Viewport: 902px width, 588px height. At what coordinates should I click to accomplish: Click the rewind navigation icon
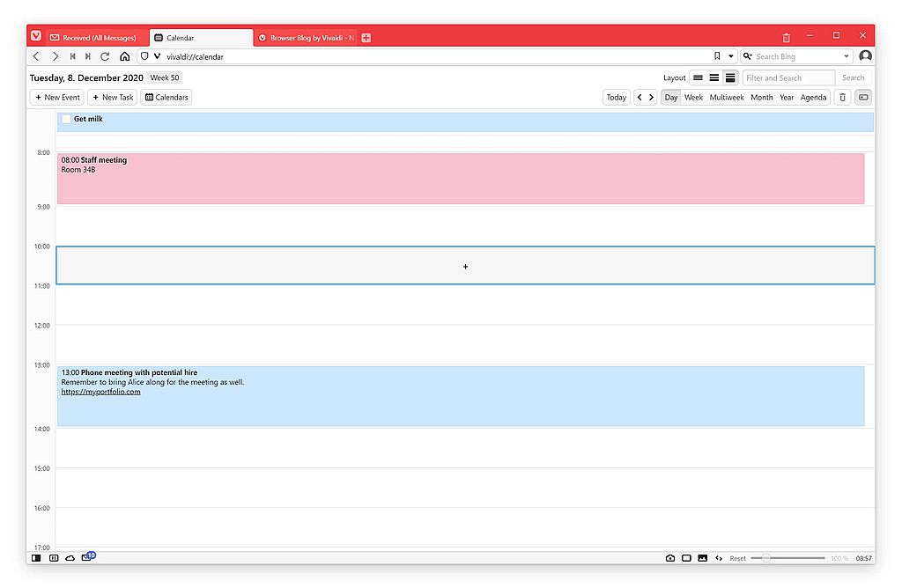72,56
